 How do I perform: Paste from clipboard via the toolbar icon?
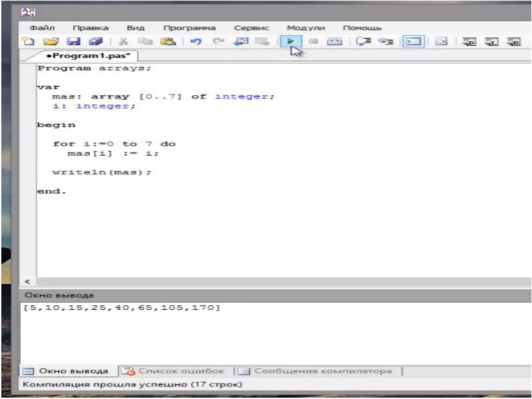click(x=168, y=41)
